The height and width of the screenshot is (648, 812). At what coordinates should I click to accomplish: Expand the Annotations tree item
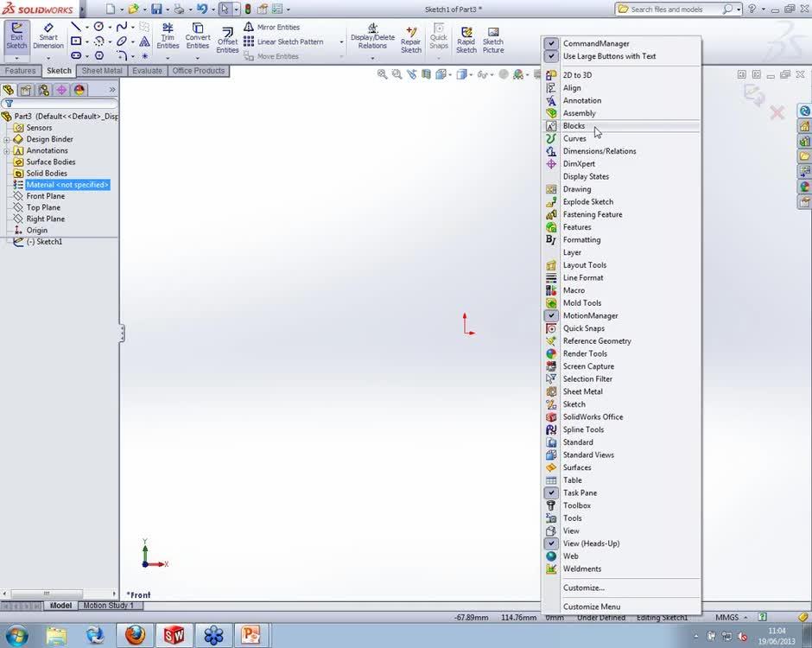[8, 150]
